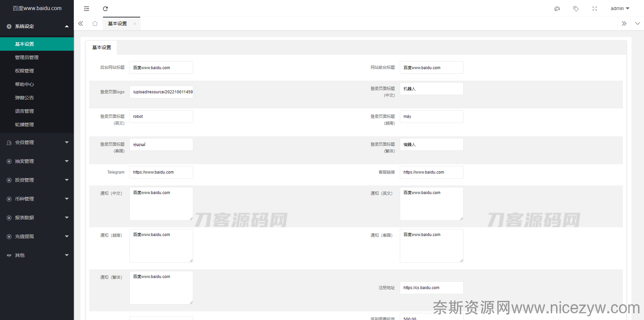Click the 会员管理 user icon

(9, 142)
